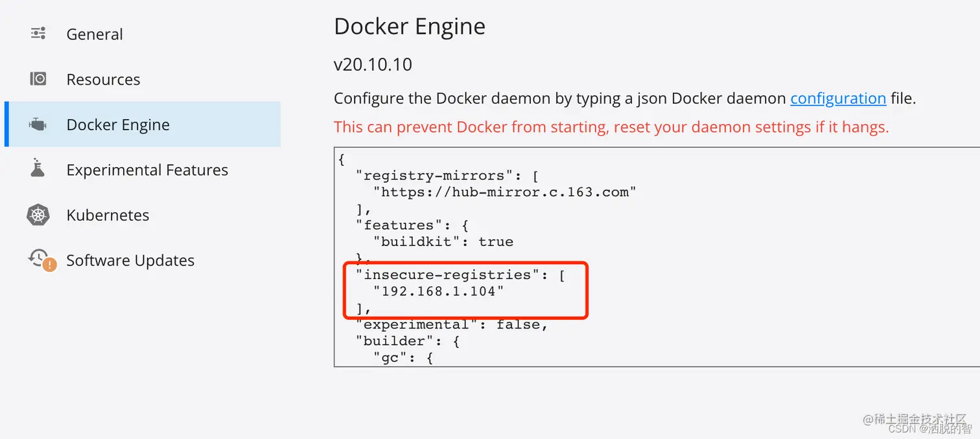Select the Docker Engine sidebar item
The image size is (980, 439).
(x=143, y=124)
